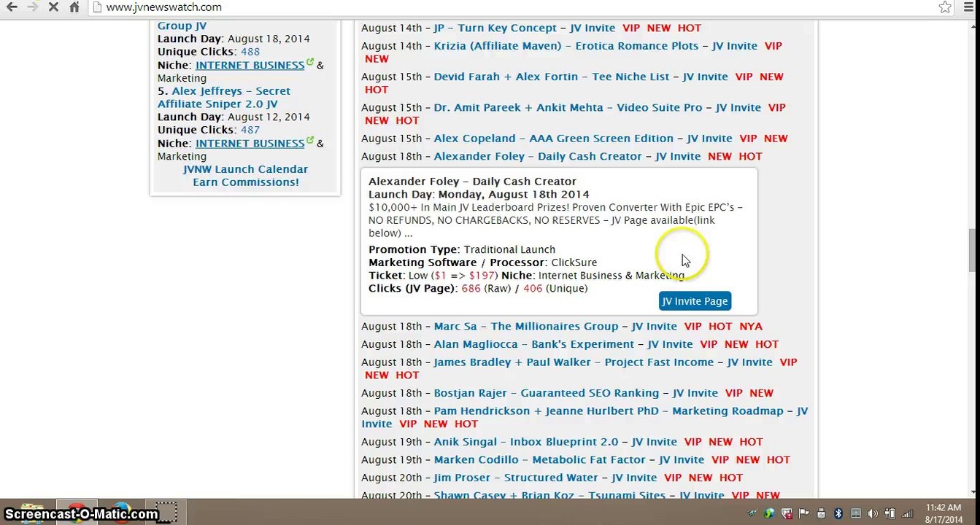This screenshot has width=980, height=525.
Task: Click unique clicks value 487
Action: point(250,131)
